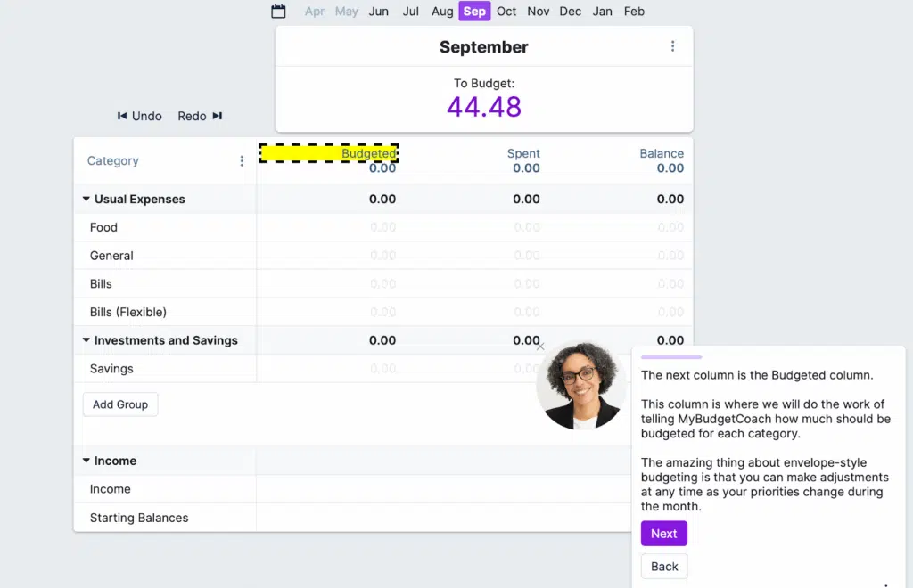
Task: Switch to the Aug month tab
Action: pos(442,12)
